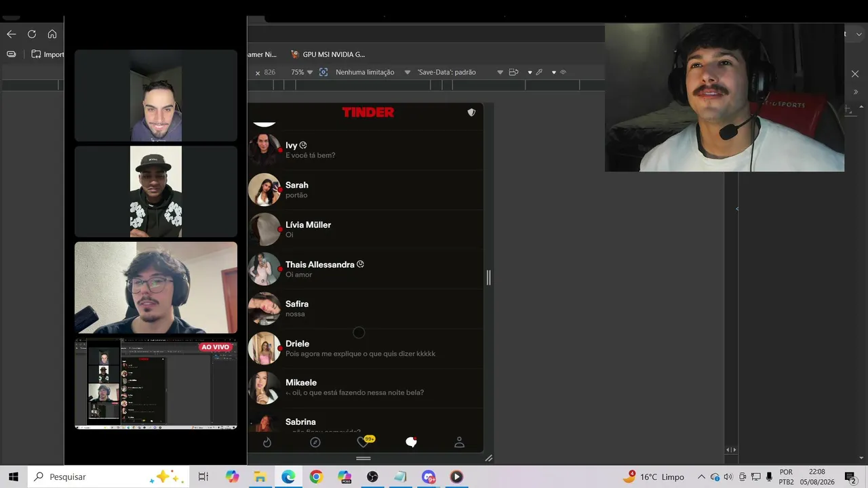The width and height of the screenshot is (868, 488).
Task: Click Driele's profile picture
Action: 264,348
